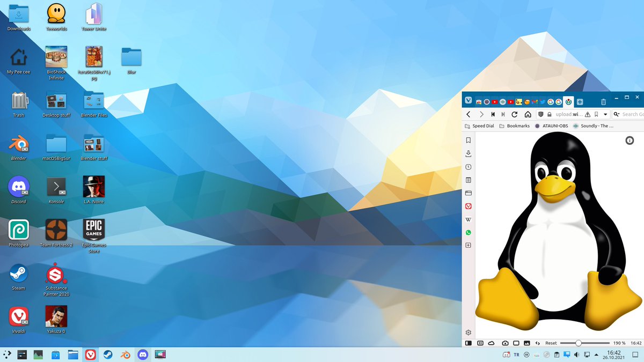
Task: Switch to the Soundly tab
Action: tap(503, 102)
